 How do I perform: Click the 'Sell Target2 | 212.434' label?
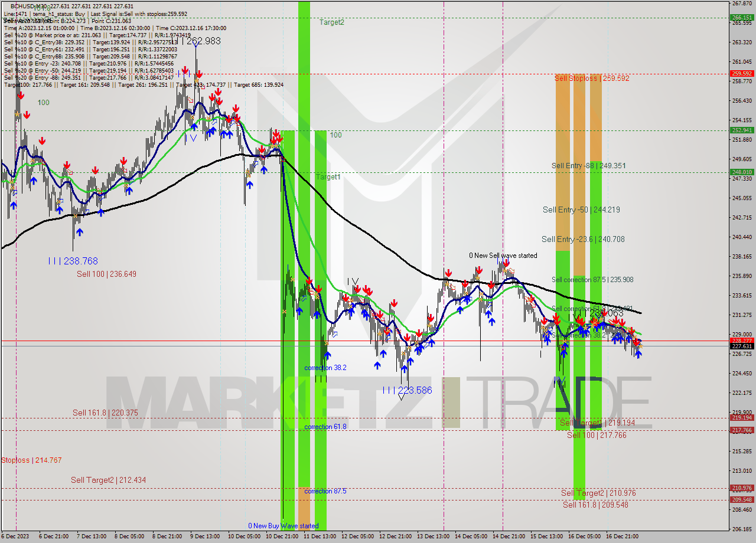click(108, 480)
